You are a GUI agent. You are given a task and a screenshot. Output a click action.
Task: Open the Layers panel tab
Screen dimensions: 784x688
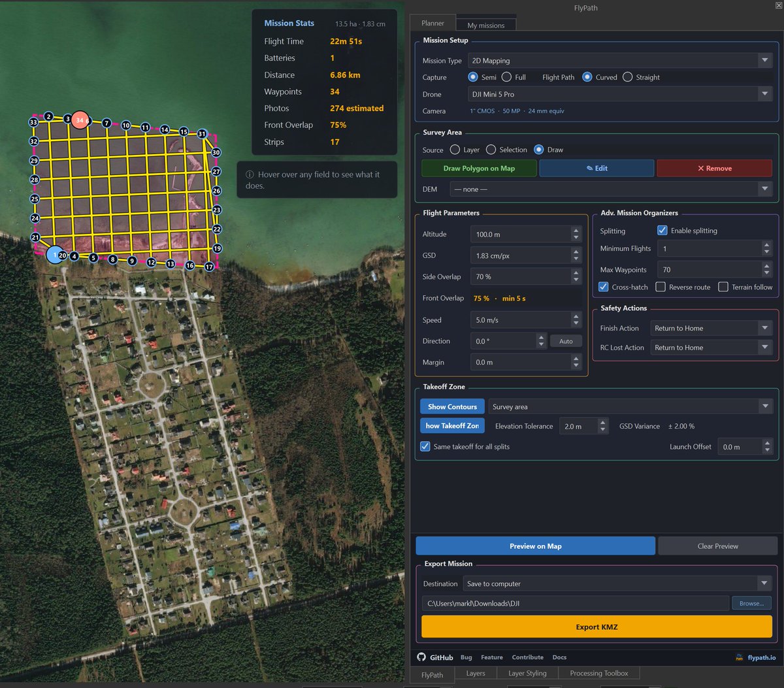pos(476,673)
